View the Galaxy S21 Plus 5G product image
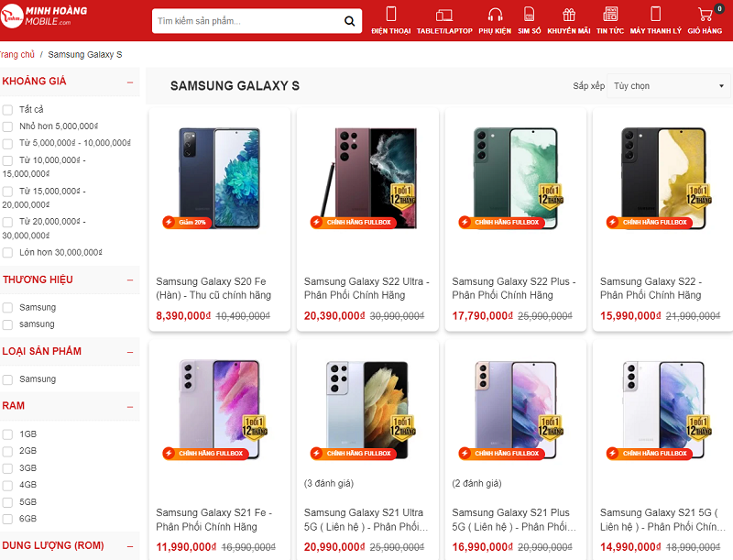This screenshot has width=733, height=560. tap(515, 410)
